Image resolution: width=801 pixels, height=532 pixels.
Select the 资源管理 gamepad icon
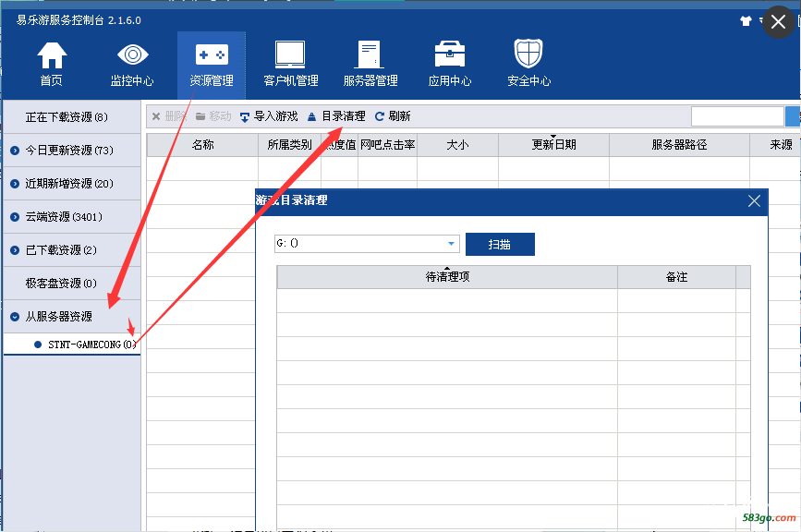click(x=212, y=54)
